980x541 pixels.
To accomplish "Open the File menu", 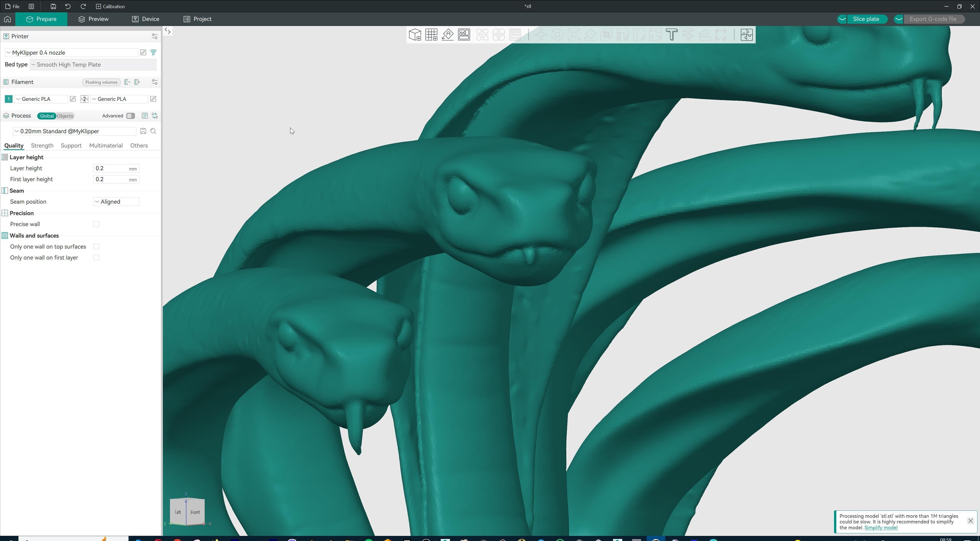I will [13, 6].
